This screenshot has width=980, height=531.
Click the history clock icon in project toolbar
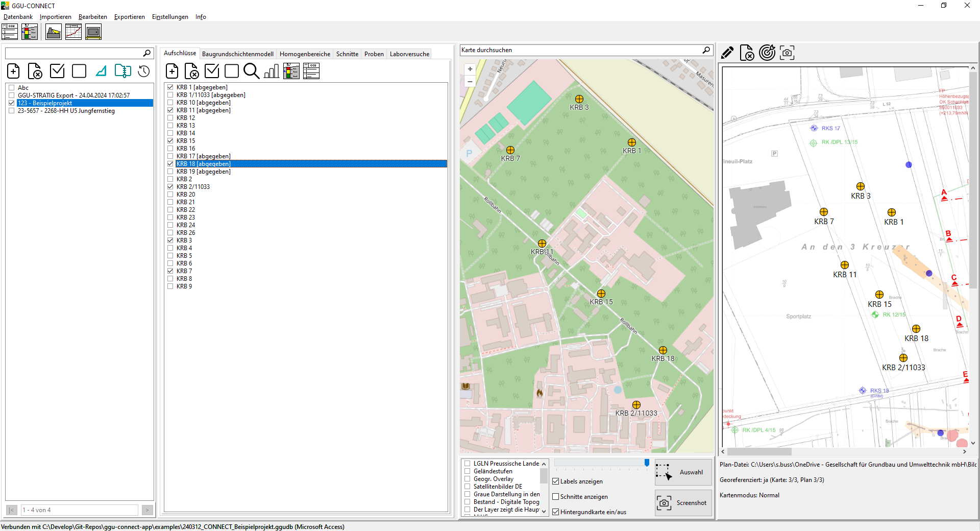pyautogui.click(x=144, y=71)
